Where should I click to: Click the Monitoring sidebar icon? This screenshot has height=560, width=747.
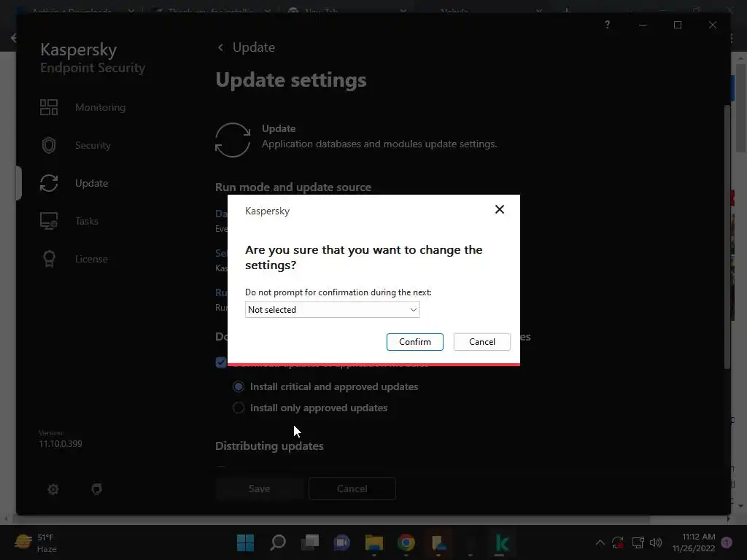(x=49, y=107)
